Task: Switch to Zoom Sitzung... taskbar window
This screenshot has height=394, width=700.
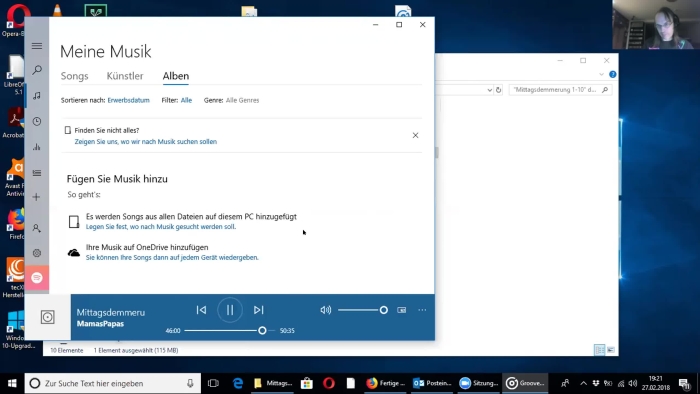Action: 479,383
